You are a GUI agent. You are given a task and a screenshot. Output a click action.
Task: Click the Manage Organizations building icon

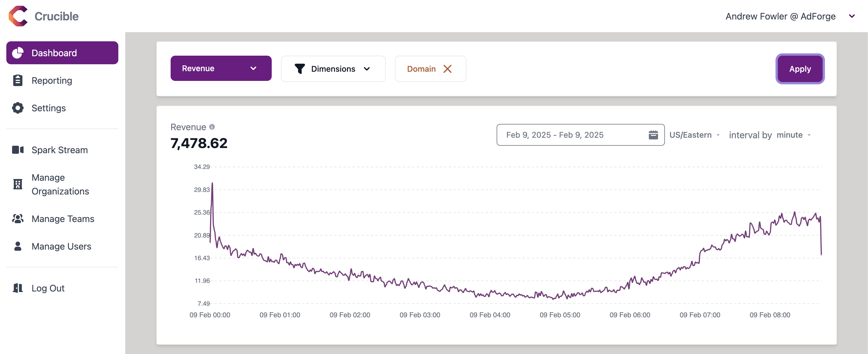pos(17,184)
